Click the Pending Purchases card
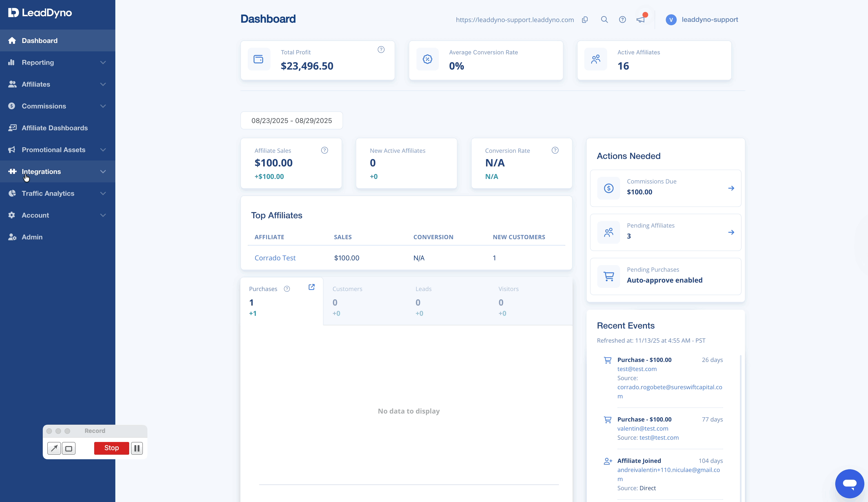This screenshot has height=502, width=868. pos(666,276)
